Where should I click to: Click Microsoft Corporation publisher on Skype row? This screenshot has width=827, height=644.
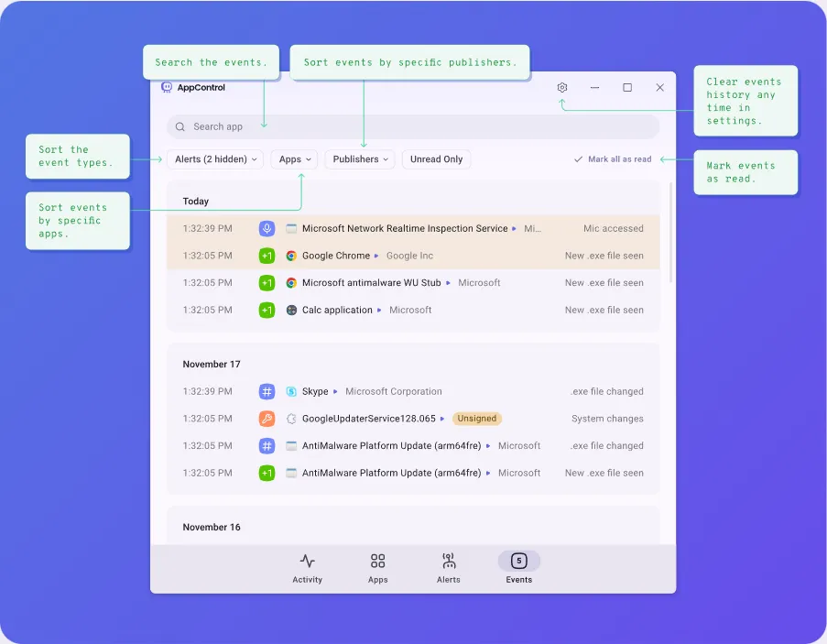pyautogui.click(x=394, y=391)
